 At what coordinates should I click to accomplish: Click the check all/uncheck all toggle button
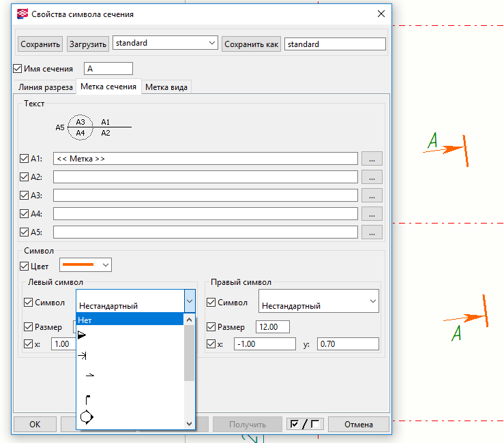[x=304, y=424]
